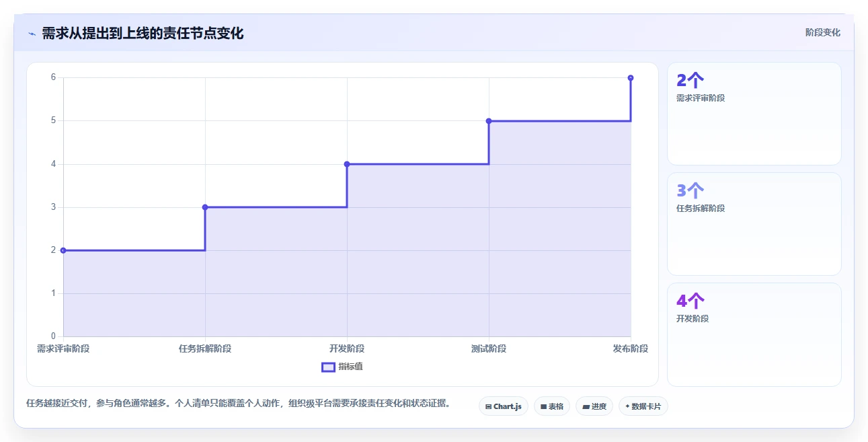
Task: Click the 指标值 legend text
Action: (x=350, y=367)
